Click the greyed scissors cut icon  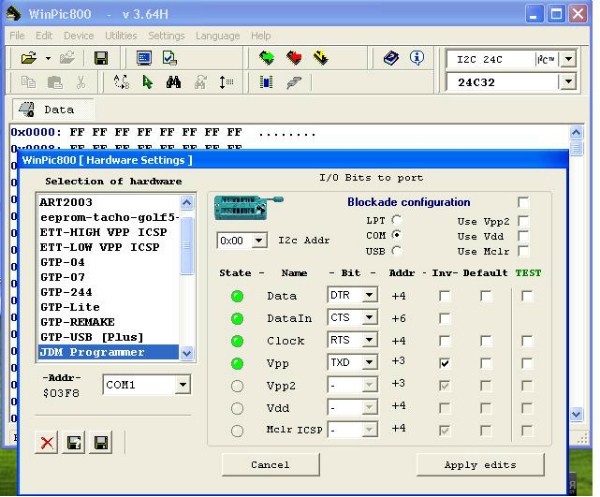(81, 82)
